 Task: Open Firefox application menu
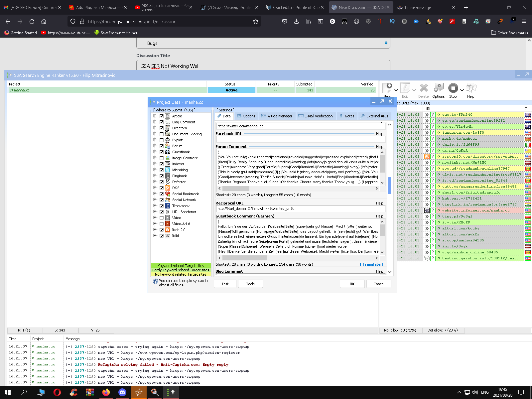pyautogui.click(x=524, y=21)
